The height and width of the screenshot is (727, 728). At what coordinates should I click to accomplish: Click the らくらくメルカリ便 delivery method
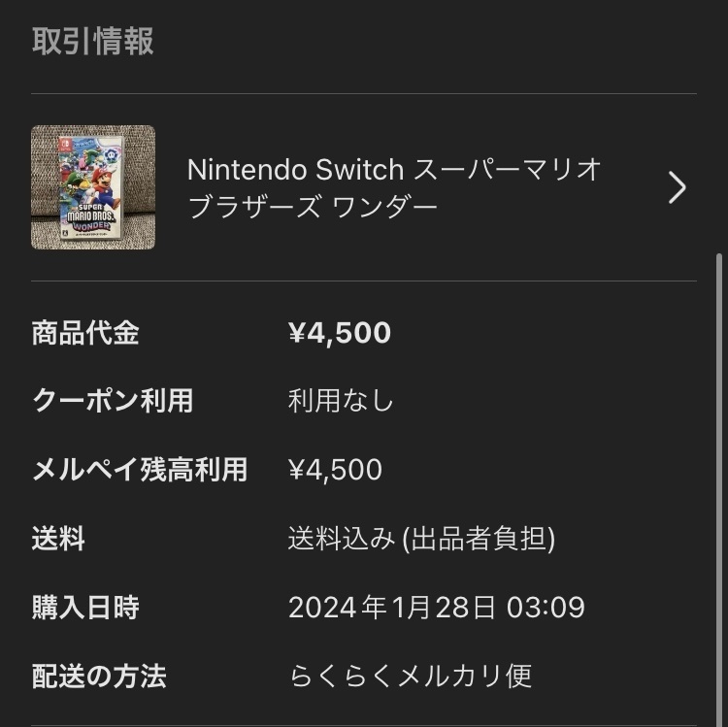[411, 676]
